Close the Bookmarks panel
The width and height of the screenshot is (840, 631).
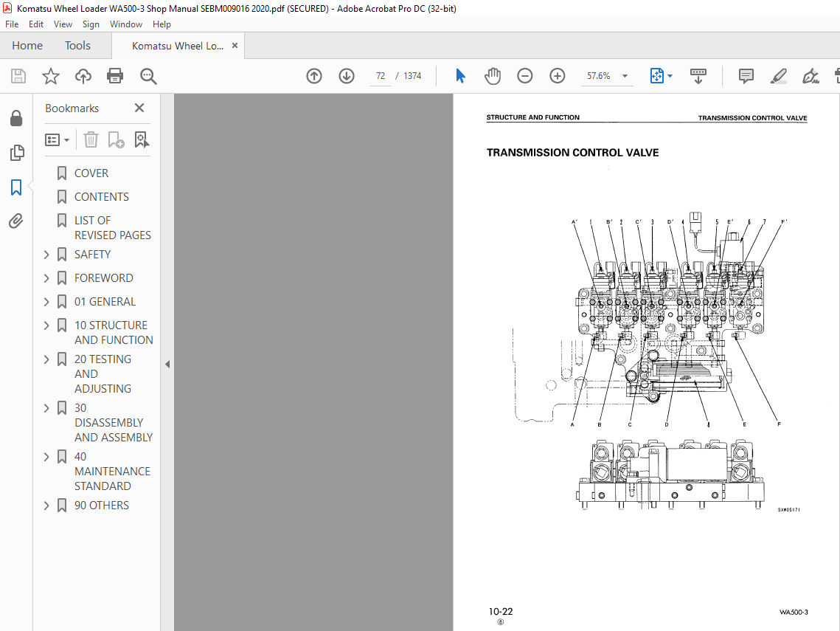pyautogui.click(x=139, y=108)
